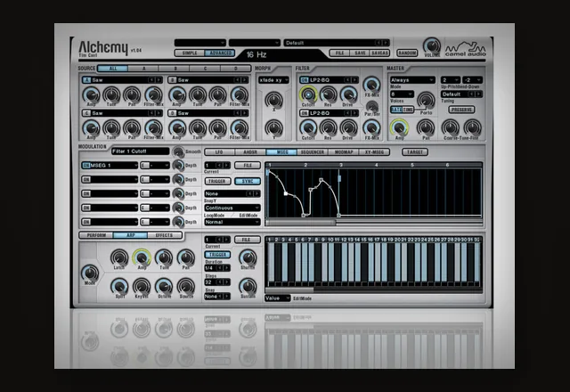This screenshot has width=570, height=392.
Task: Toggle Filter 1 ON switch
Action: (x=305, y=80)
